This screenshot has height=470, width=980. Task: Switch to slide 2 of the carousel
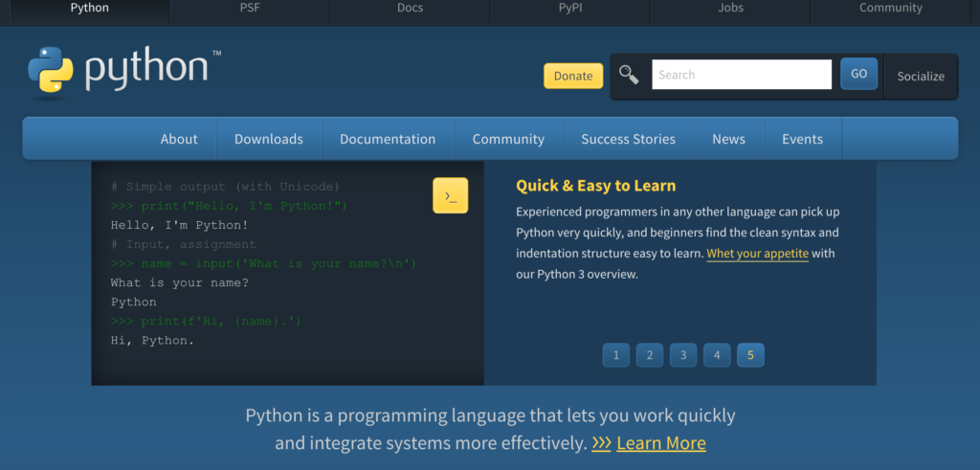[650, 355]
